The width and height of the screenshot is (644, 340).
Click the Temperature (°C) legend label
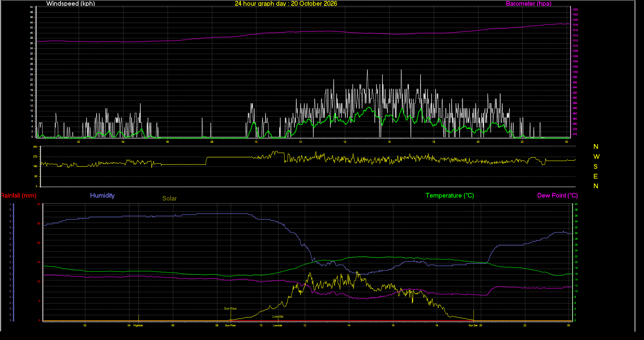pos(450,196)
